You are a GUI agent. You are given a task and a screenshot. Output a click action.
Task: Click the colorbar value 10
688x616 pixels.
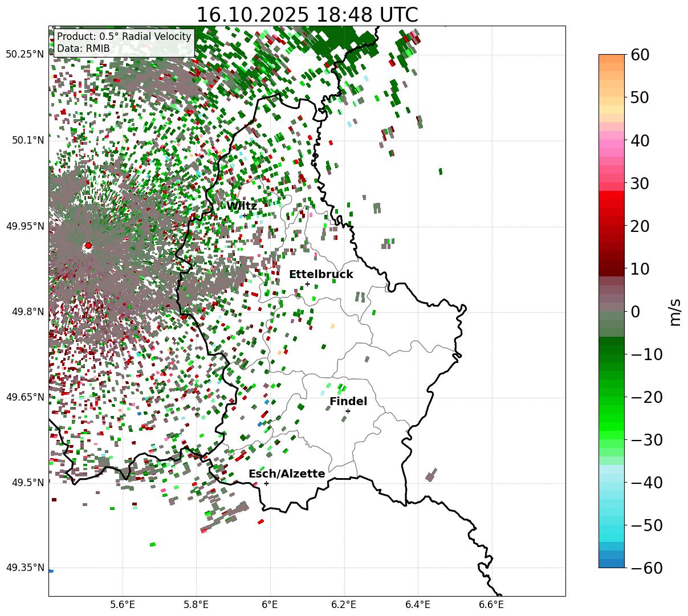point(639,268)
